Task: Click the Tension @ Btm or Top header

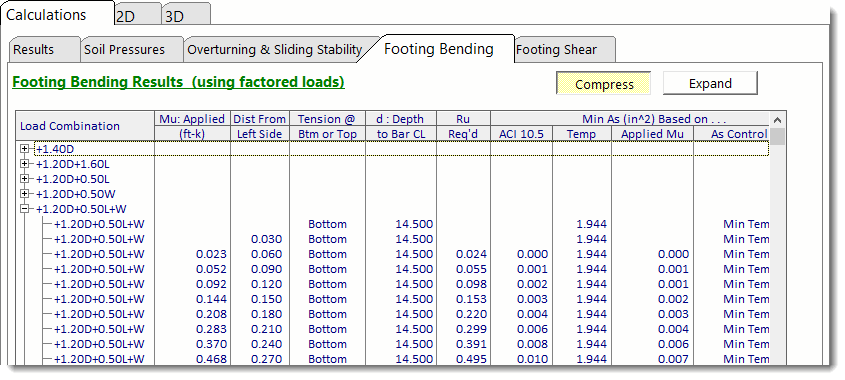Action: (327, 126)
